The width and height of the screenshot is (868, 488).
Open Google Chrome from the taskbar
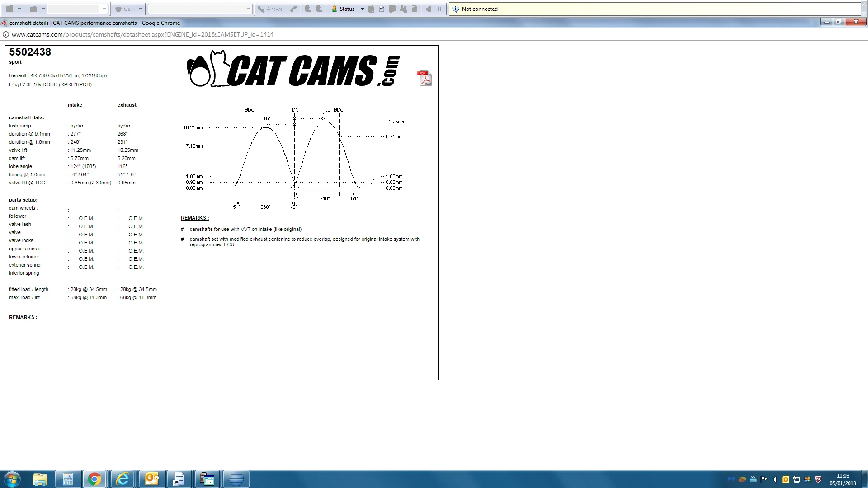tap(94, 479)
